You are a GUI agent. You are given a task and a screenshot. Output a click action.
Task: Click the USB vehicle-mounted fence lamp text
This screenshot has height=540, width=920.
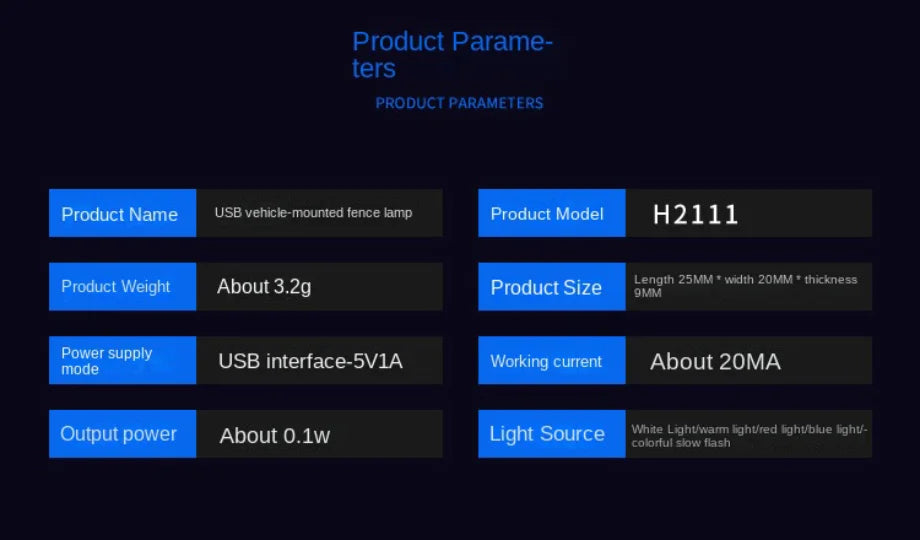click(x=313, y=212)
